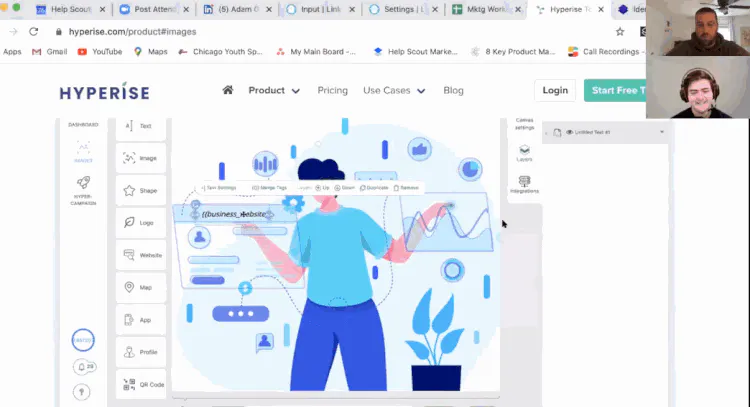Move layer Down in floating toolbar
The height and width of the screenshot is (407, 750).
pyautogui.click(x=344, y=188)
